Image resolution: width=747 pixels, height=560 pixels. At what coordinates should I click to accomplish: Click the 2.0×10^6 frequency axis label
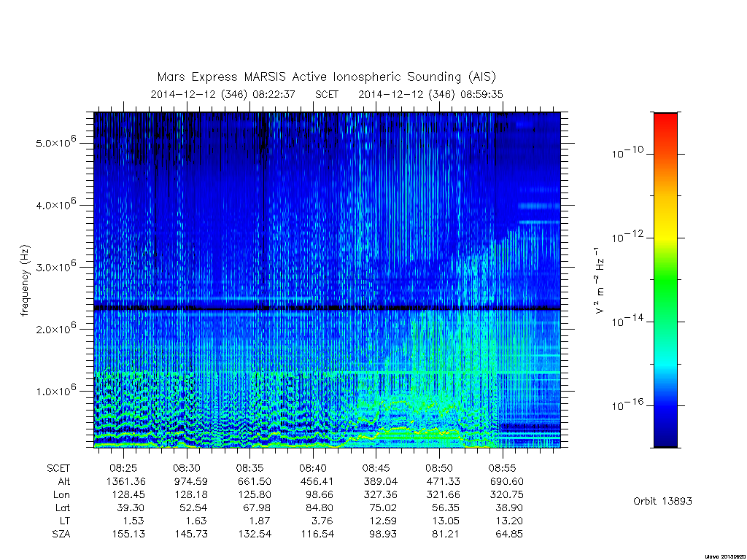point(55,328)
